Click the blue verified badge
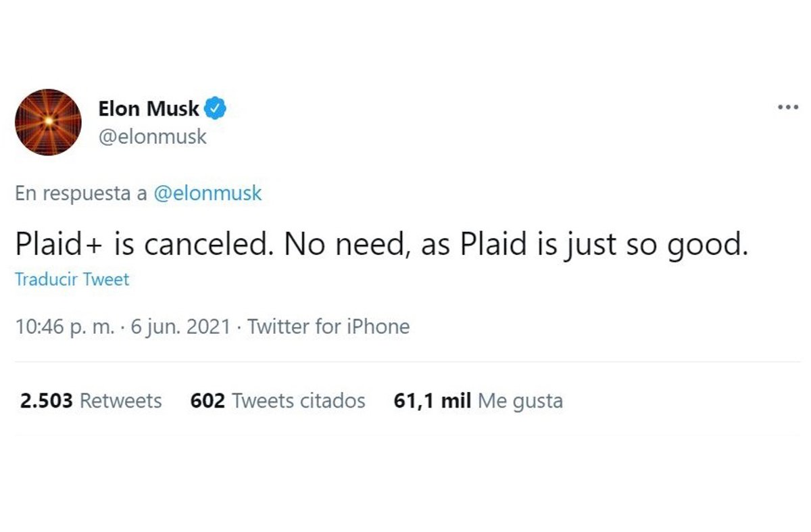811x532 pixels. [x=216, y=108]
